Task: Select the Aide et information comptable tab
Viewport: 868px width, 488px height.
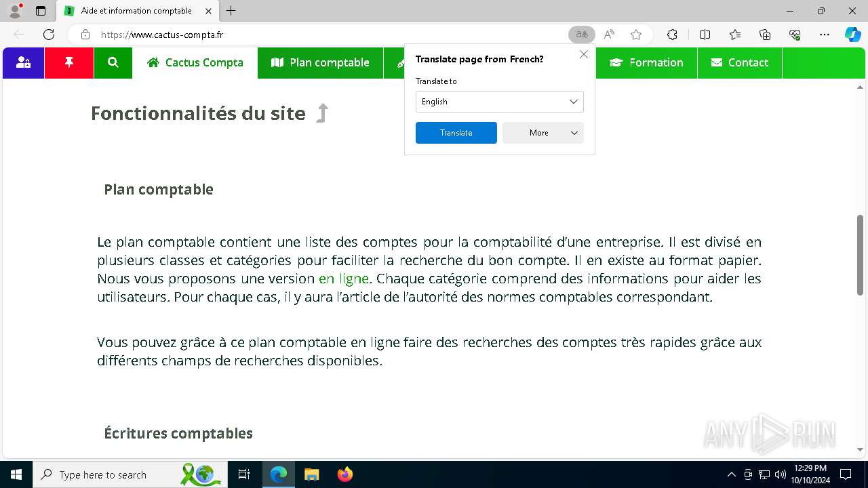Action: (137, 11)
